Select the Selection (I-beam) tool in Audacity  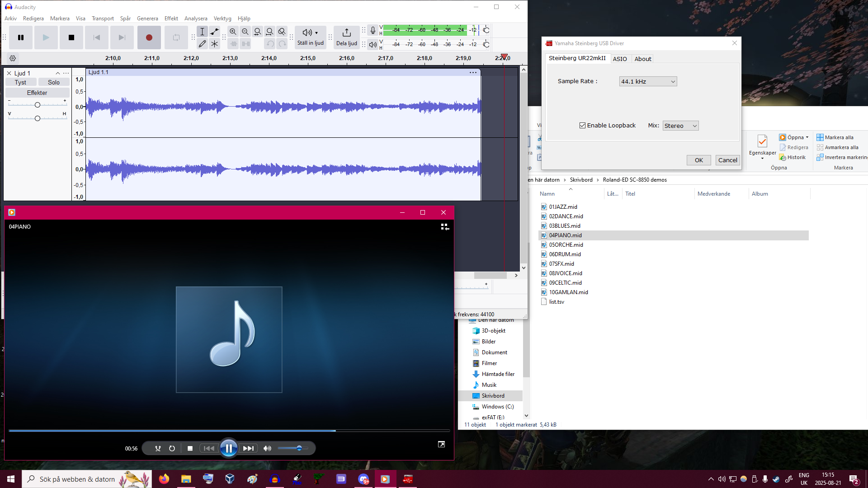coord(202,32)
